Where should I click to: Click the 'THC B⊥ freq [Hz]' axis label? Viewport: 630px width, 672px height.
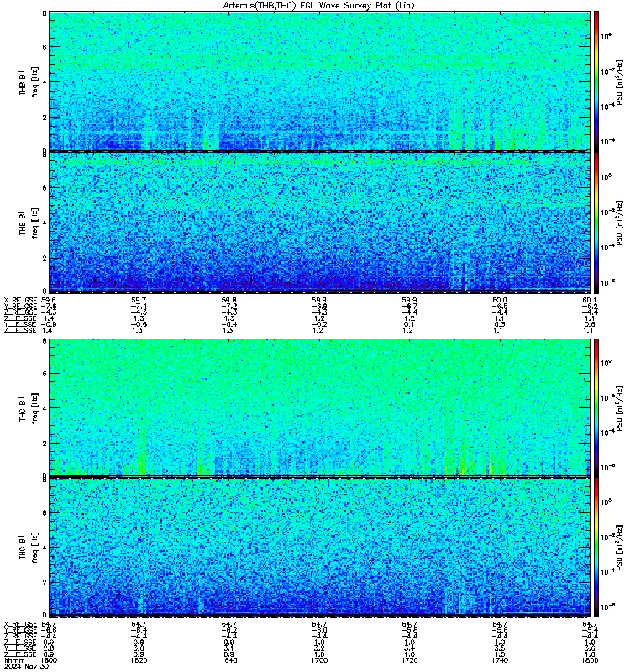pos(29,407)
